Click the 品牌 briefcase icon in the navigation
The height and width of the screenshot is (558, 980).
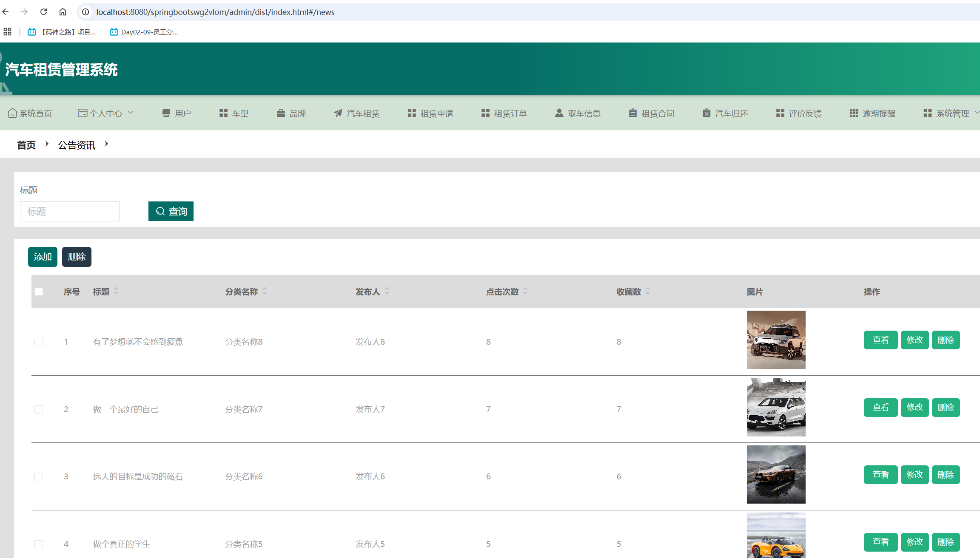point(281,113)
